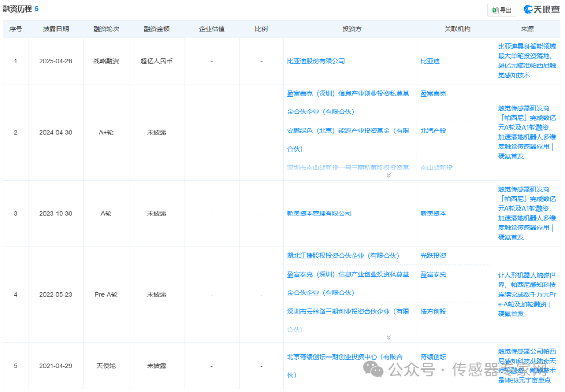Open the 北京奇绩创坛一期创业投资中心 link
This screenshot has width=565, height=392.
pyautogui.click(x=344, y=366)
